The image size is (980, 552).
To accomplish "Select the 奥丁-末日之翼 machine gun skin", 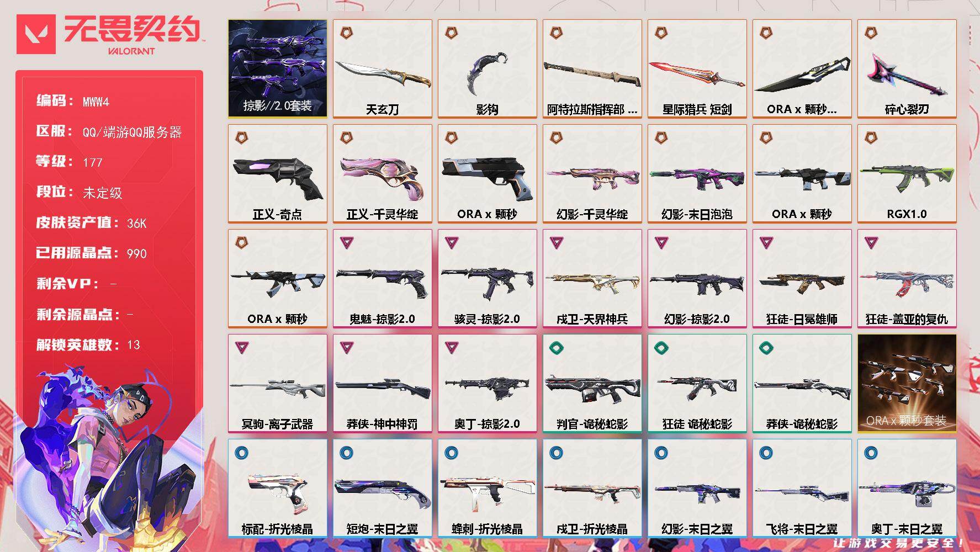I will (907, 489).
